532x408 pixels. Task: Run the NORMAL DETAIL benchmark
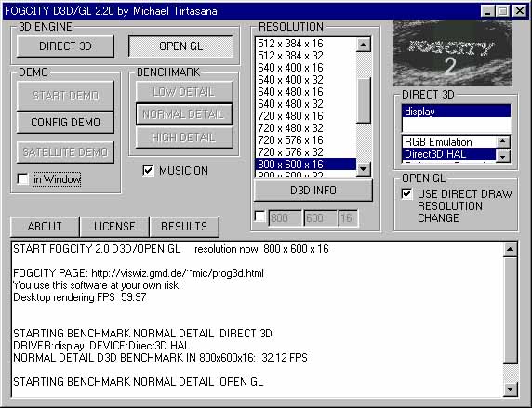click(184, 114)
